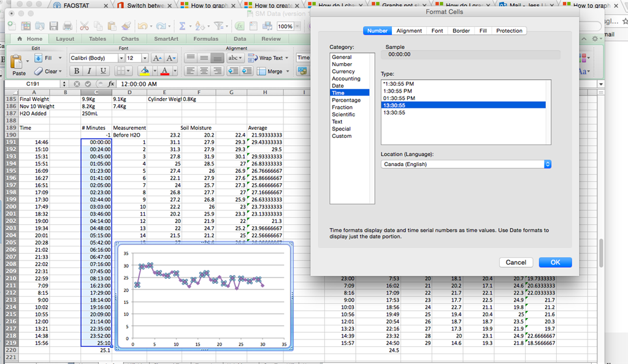Toggle Underline formatting
The width and height of the screenshot is (628, 364).
tap(103, 71)
